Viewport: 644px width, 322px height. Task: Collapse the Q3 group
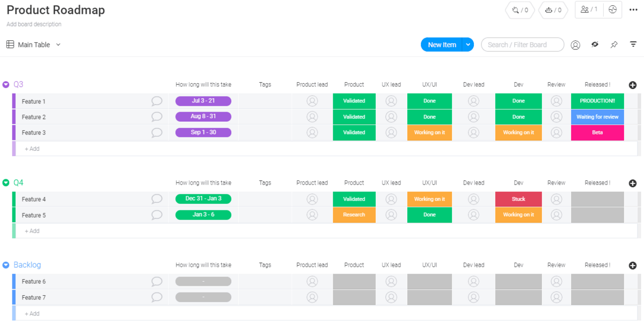point(6,84)
